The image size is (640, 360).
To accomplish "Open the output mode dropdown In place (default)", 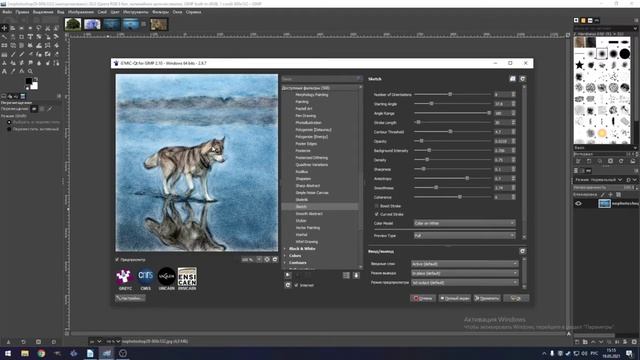I will click(x=464, y=273).
